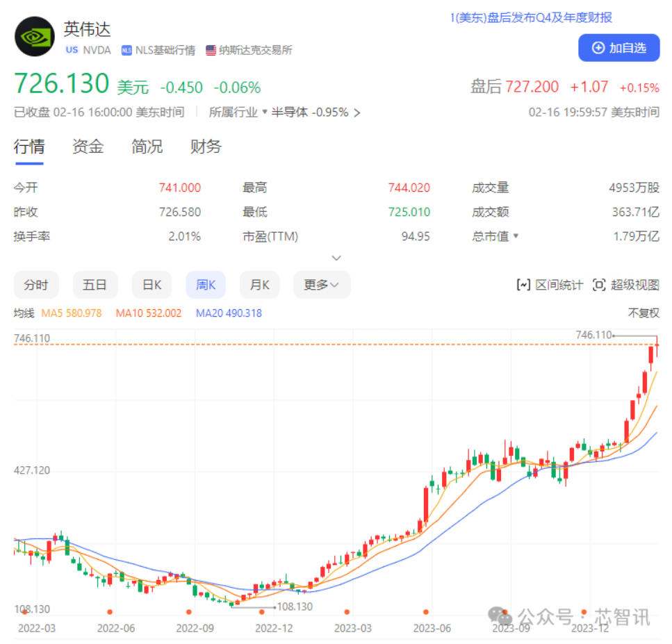Image resolution: width=672 pixels, height=644 pixels.
Task: Click the 427.120 price axis label
Action: (x=32, y=470)
